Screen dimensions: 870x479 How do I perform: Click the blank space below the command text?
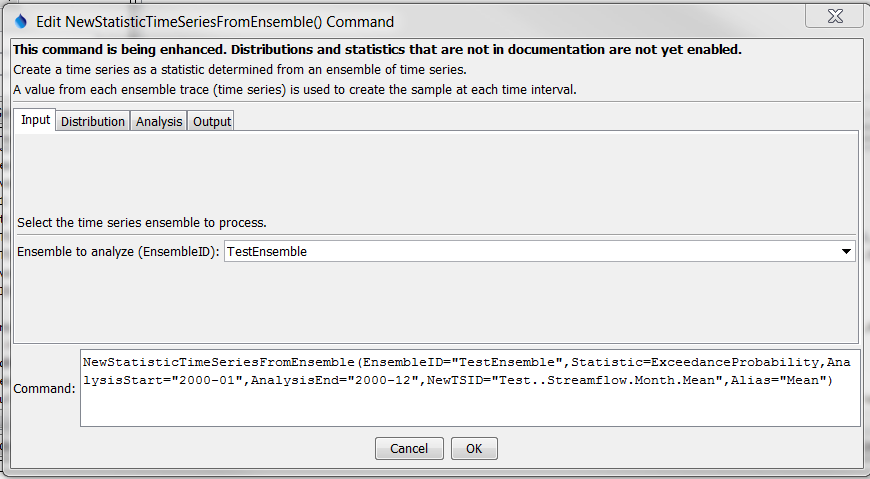coord(470,408)
